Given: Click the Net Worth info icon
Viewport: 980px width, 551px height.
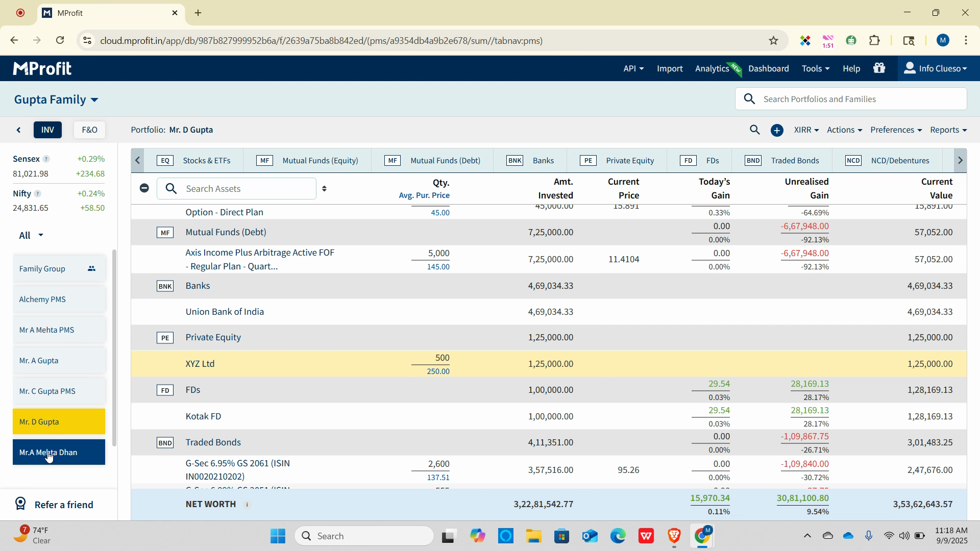Looking at the screenshot, I should [247, 505].
